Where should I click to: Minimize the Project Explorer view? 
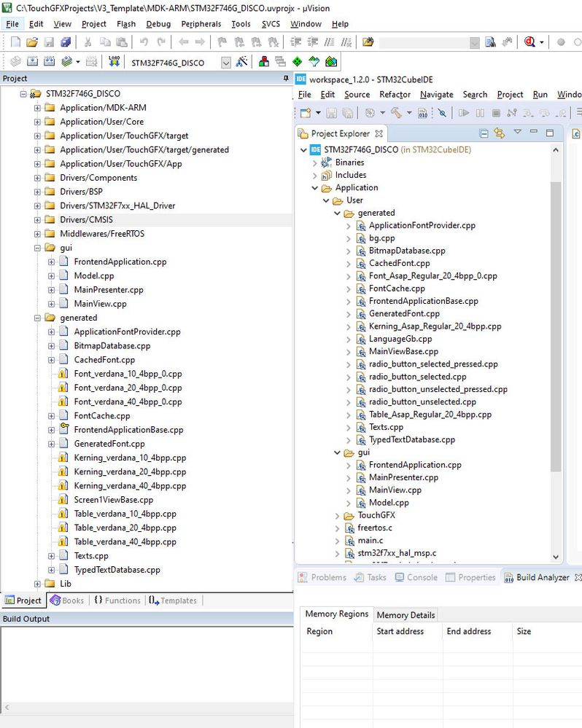pos(533,133)
